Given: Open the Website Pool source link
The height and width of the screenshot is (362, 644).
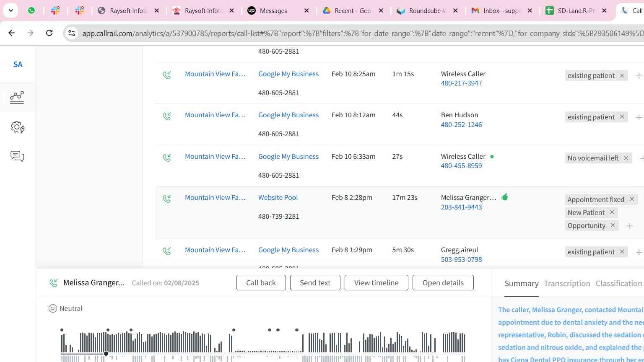Looking at the screenshot, I should click(278, 197).
